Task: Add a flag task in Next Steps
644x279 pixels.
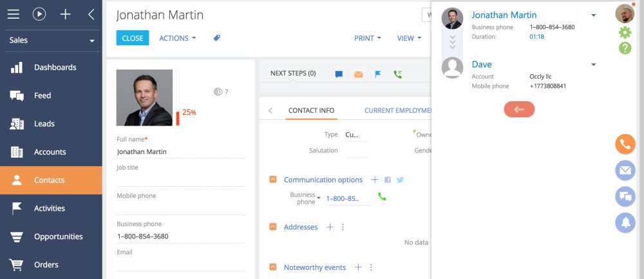Action: pos(378,74)
